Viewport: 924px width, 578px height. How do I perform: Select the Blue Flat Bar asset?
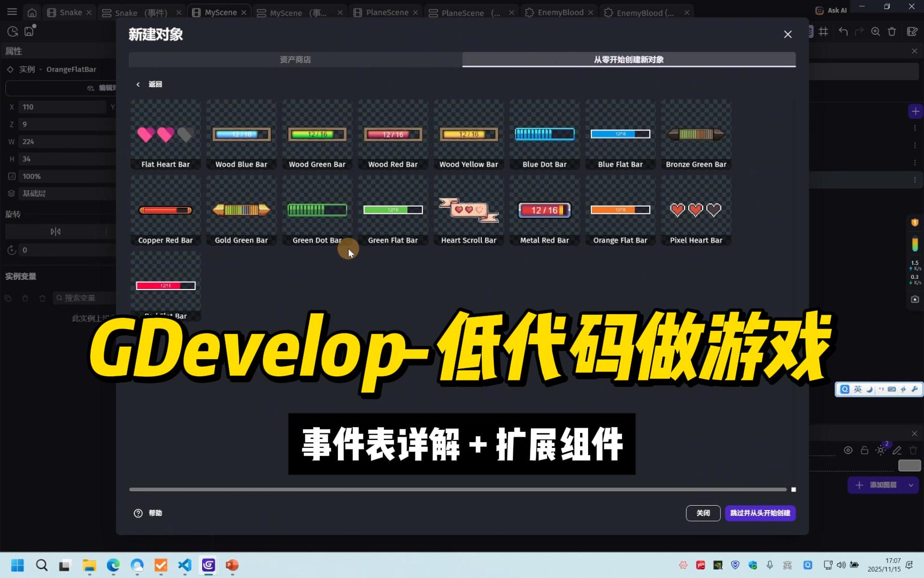click(x=620, y=134)
